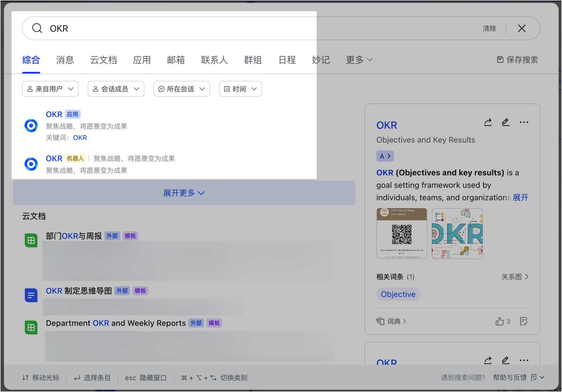The image size is (562, 392).
Task: Click the QR code thumbnail on the OKR card
Action: pyautogui.click(x=401, y=233)
